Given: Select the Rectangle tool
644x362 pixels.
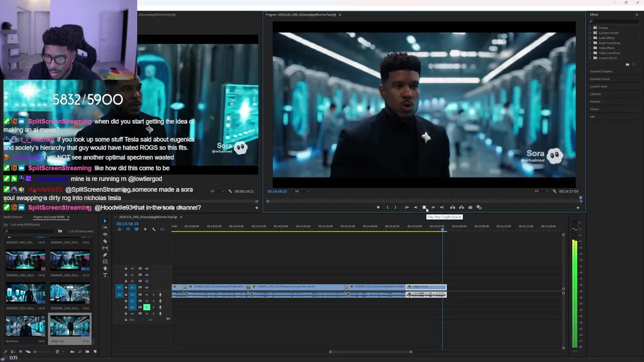Looking at the screenshot, I should point(105,261).
